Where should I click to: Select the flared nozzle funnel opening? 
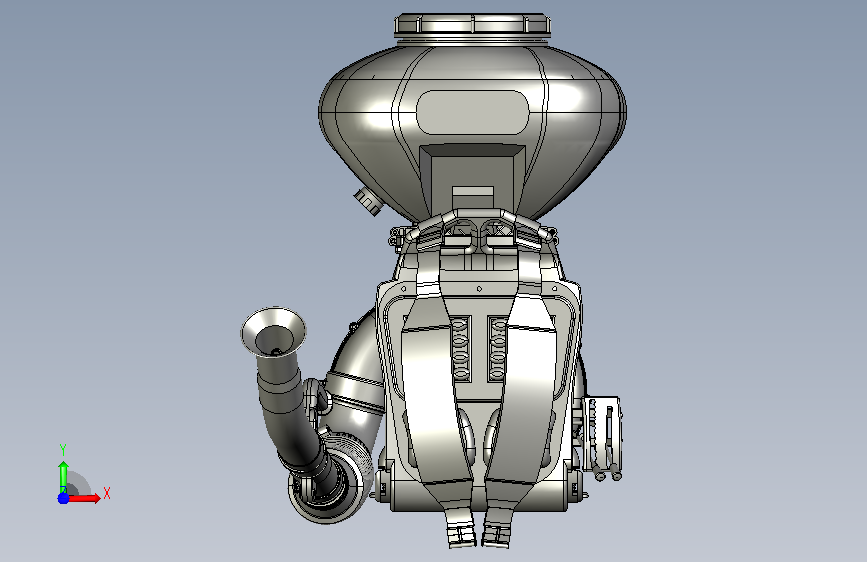click(x=273, y=331)
